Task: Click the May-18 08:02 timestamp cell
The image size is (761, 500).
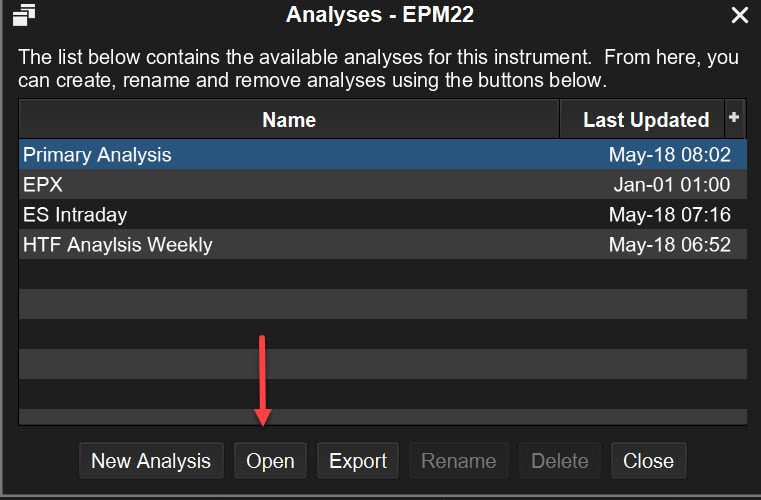Action: 669,155
